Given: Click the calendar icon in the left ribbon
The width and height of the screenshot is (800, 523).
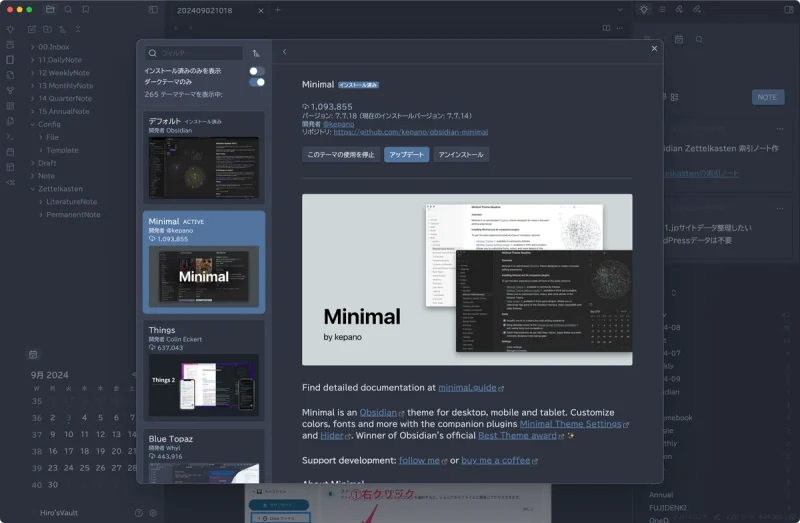Looking at the screenshot, I should pos(10,152).
